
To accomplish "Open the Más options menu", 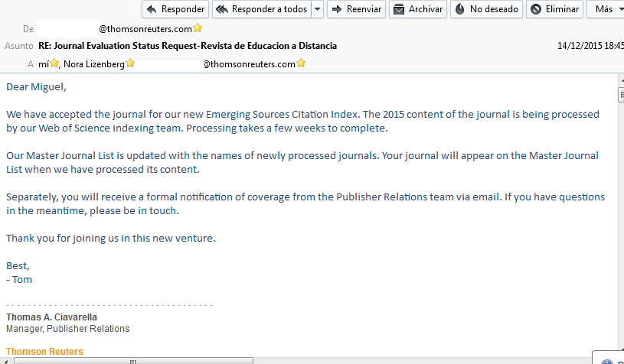I will 605,9.
